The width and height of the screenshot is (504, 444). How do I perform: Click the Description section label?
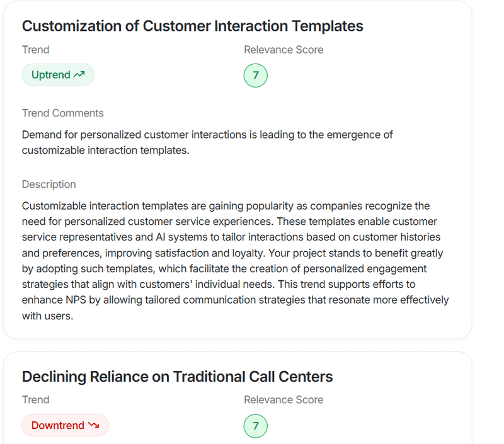point(49,185)
